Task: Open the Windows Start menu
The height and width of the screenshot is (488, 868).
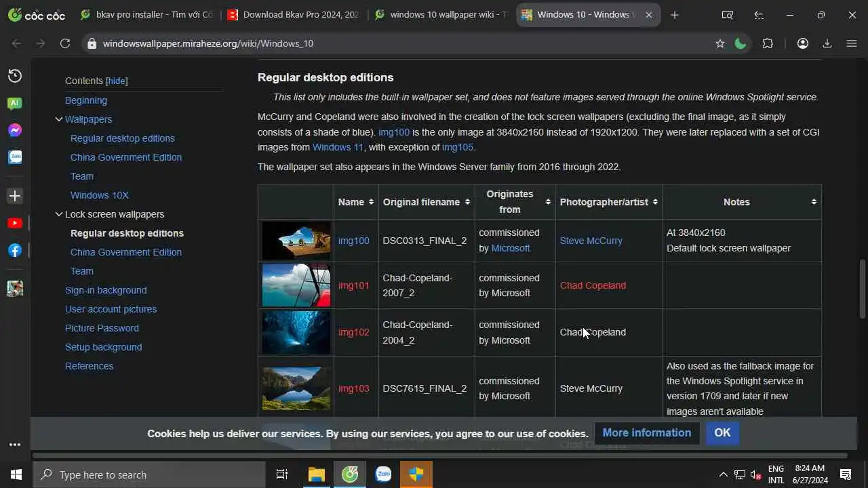Action: coord(16,474)
